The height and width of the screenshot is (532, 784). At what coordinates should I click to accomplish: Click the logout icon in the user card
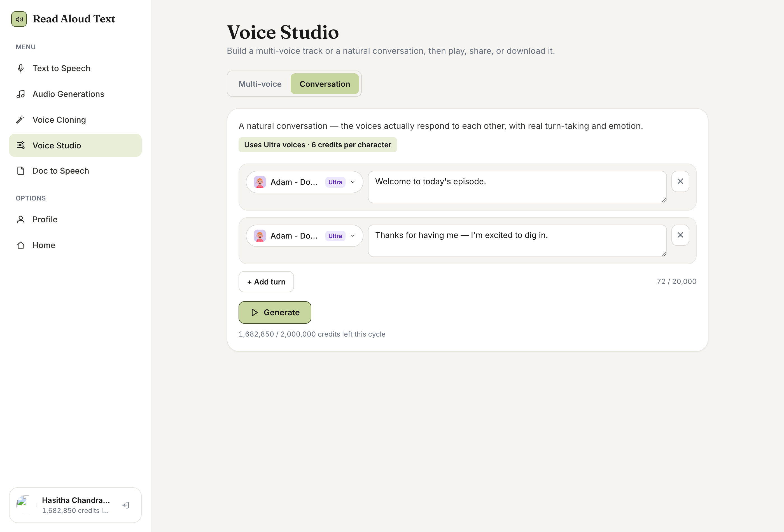(x=125, y=505)
